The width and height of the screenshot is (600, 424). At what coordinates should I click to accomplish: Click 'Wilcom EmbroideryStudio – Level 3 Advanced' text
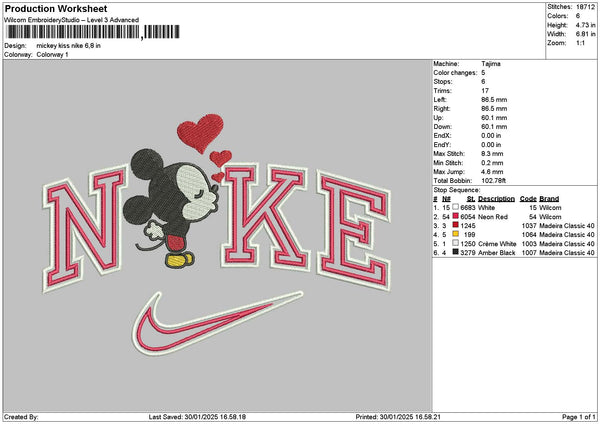click(x=72, y=20)
